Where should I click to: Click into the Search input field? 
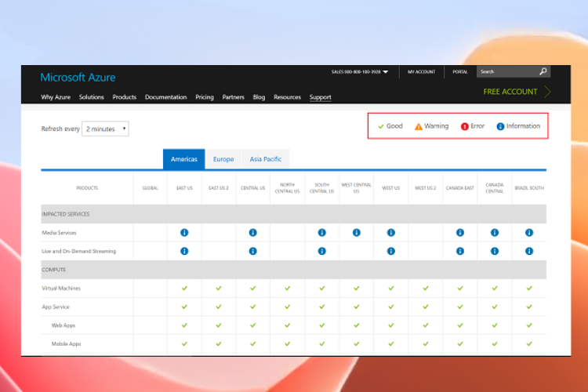[x=507, y=71]
